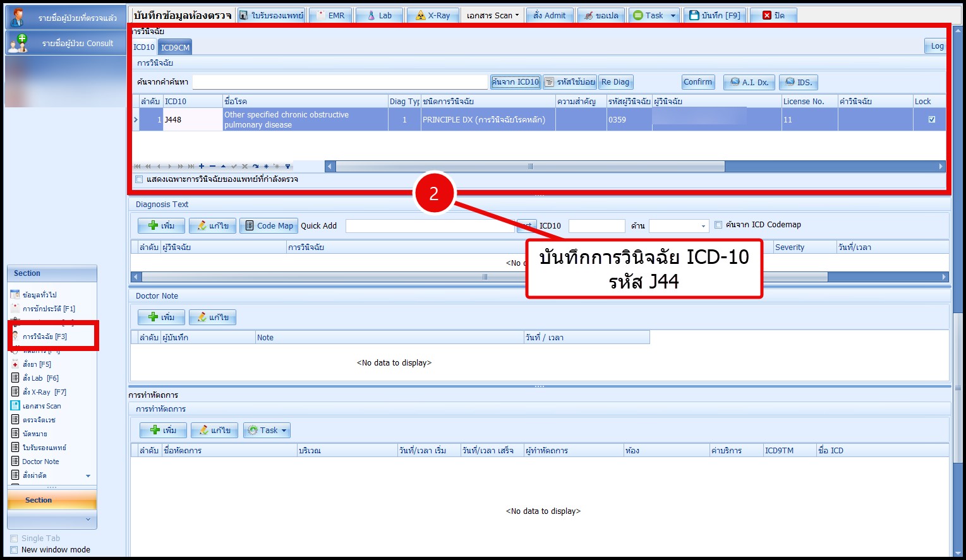Open the Lab toolbar button
The image size is (966, 560).
pos(380,15)
